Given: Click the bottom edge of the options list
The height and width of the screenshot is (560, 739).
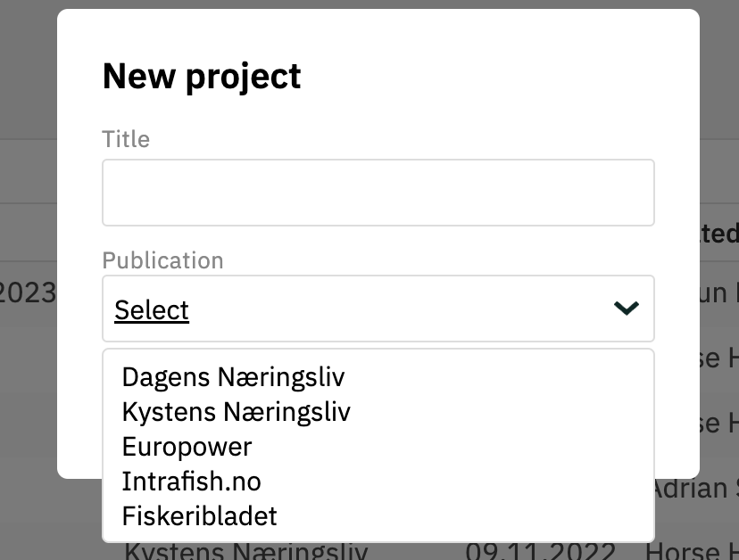Looking at the screenshot, I should (x=378, y=538).
